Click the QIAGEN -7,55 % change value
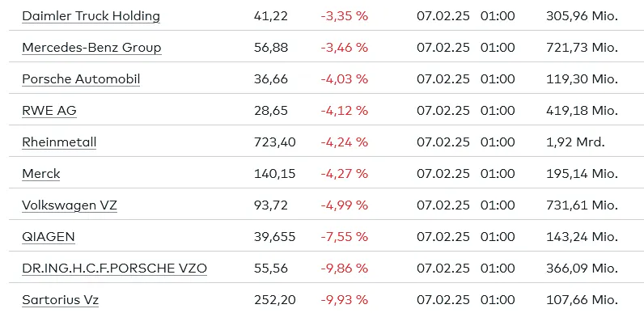 pos(344,237)
